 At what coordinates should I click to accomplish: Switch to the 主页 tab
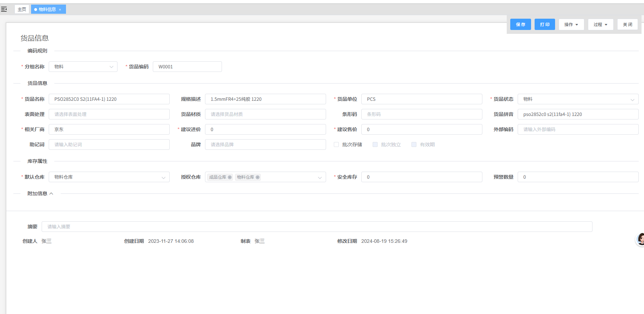pyautogui.click(x=22, y=10)
